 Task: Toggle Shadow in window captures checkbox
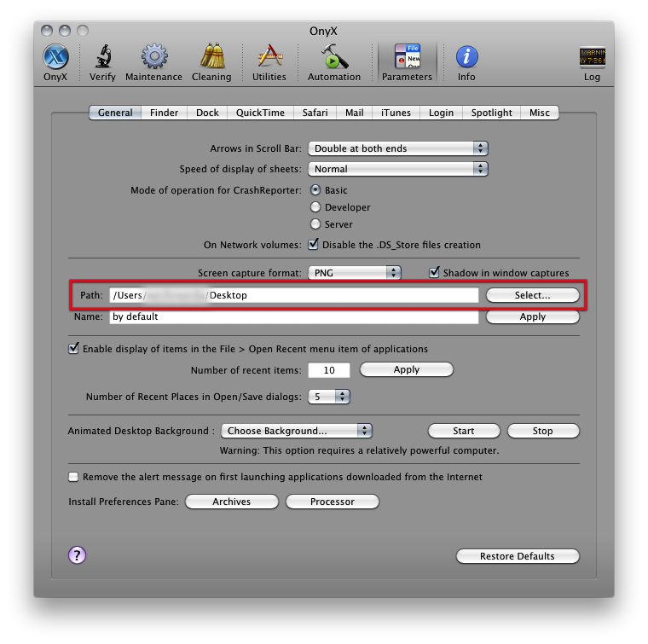pyautogui.click(x=434, y=272)
